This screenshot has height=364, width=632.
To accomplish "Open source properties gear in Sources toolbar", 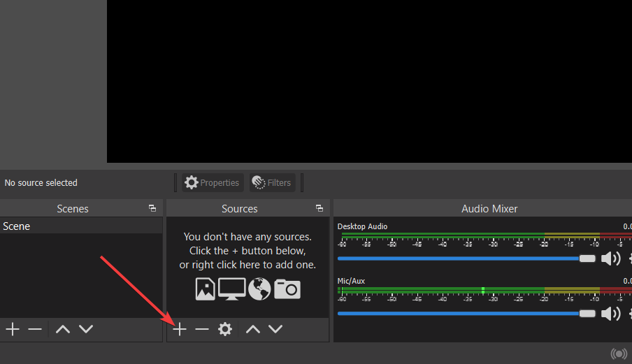I will tap(224, 329).
